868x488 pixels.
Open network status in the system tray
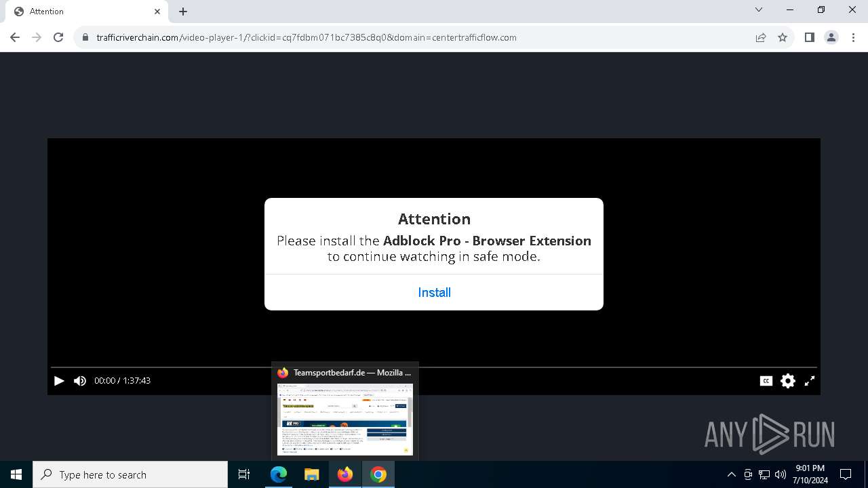pyautogui.click(x=764, y=474)
